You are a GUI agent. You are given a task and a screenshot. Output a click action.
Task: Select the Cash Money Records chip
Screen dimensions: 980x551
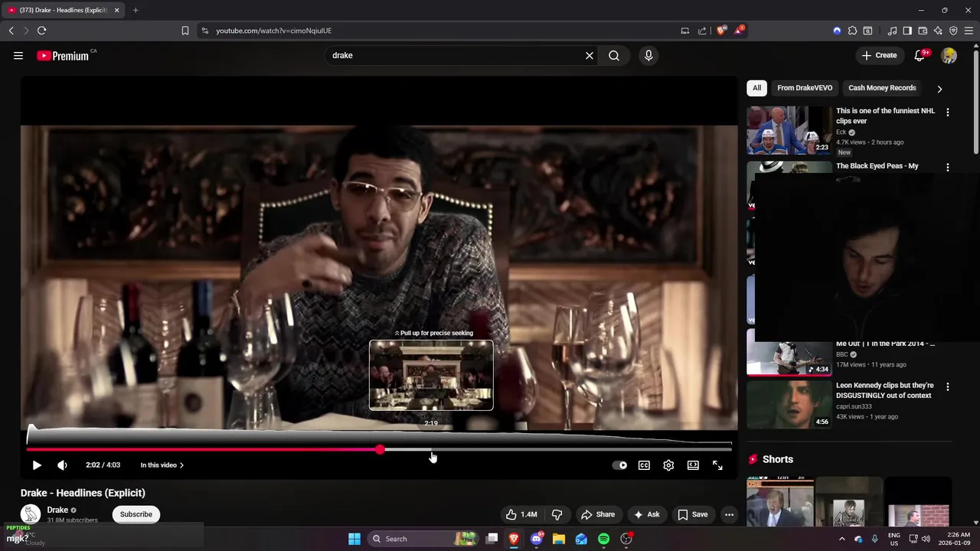pos(882,88)
